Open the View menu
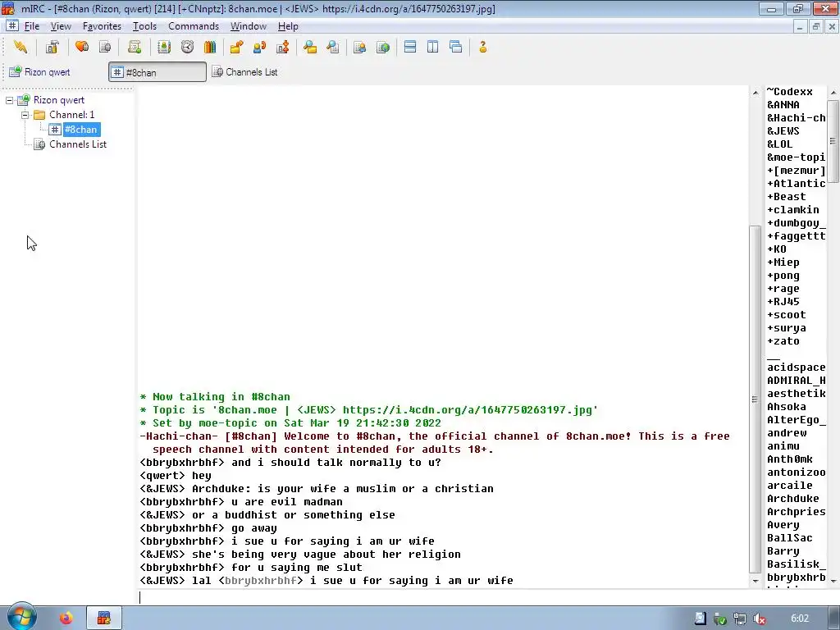Viewport: 840px width, 630px height. click(61, 26)
